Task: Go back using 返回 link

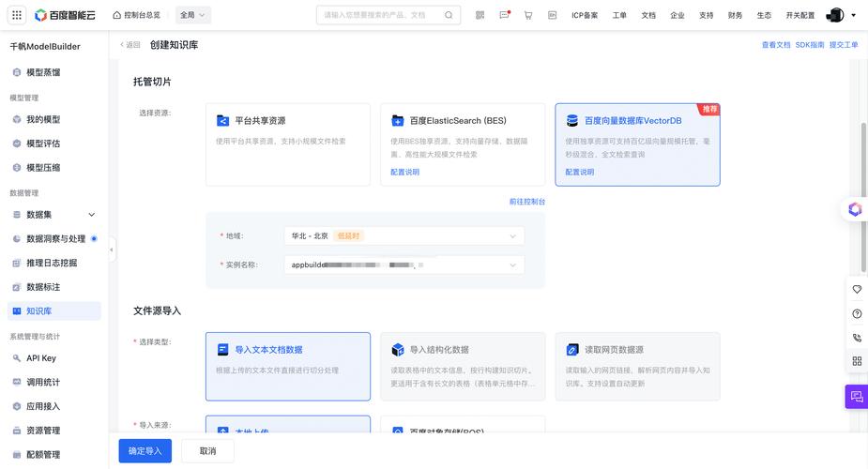Action: [130, 45]
